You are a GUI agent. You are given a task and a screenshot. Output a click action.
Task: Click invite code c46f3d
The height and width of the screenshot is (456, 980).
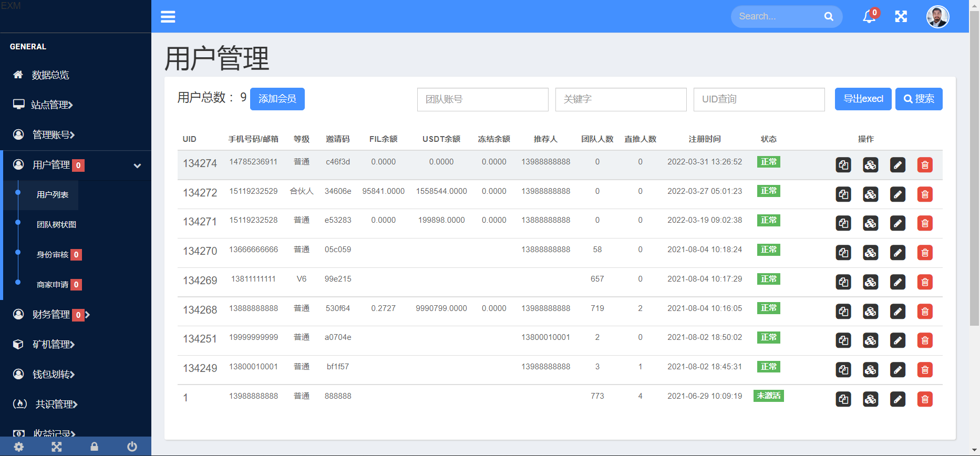point(338,162)
